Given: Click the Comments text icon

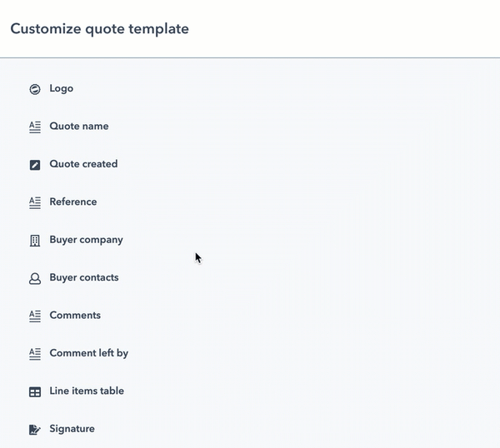Looking at the screenshot, I should 35,316.
